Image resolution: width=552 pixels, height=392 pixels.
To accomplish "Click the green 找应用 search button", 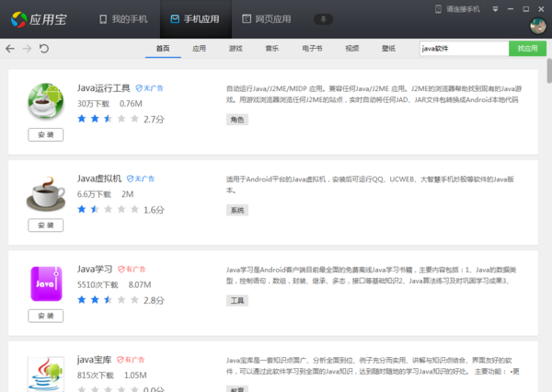I will click(527, 49).
